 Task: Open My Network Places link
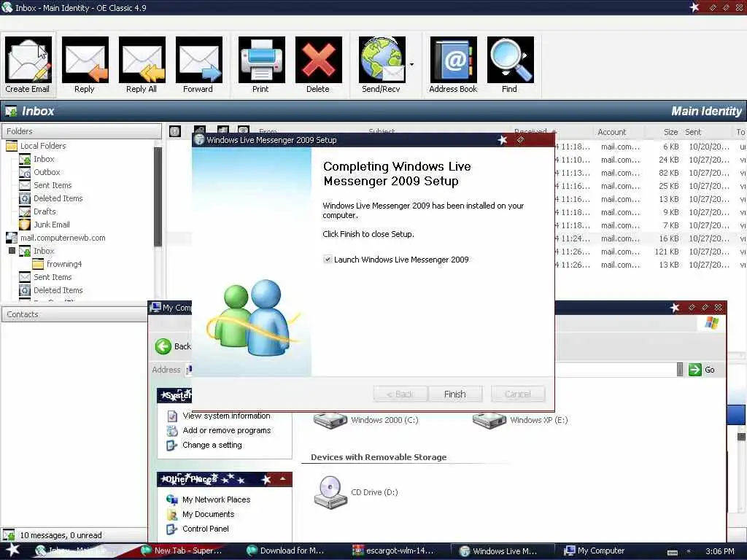point(216,499)
